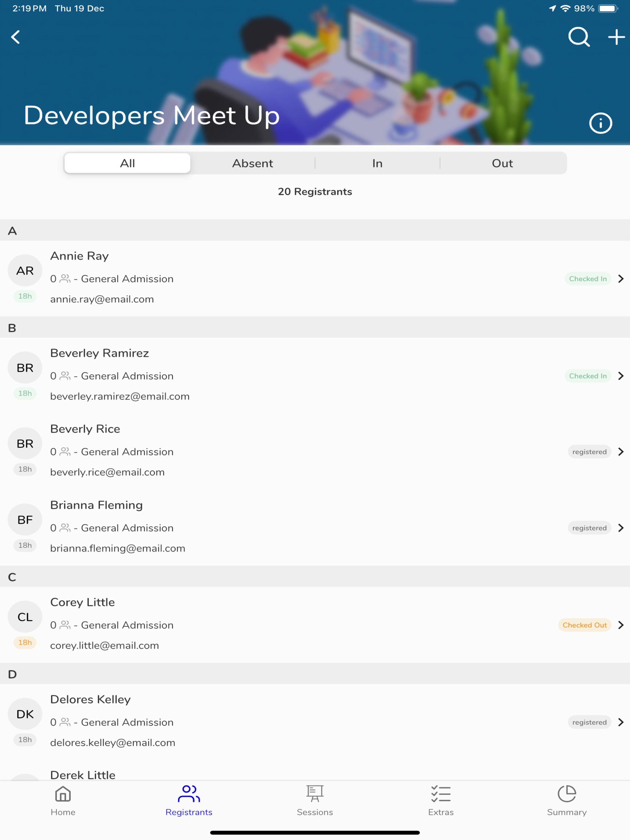This screenshot has height=840, width=630.
Task: Open registrant Corey Little name
Action: pyautogui.click(x=82, y=602)
